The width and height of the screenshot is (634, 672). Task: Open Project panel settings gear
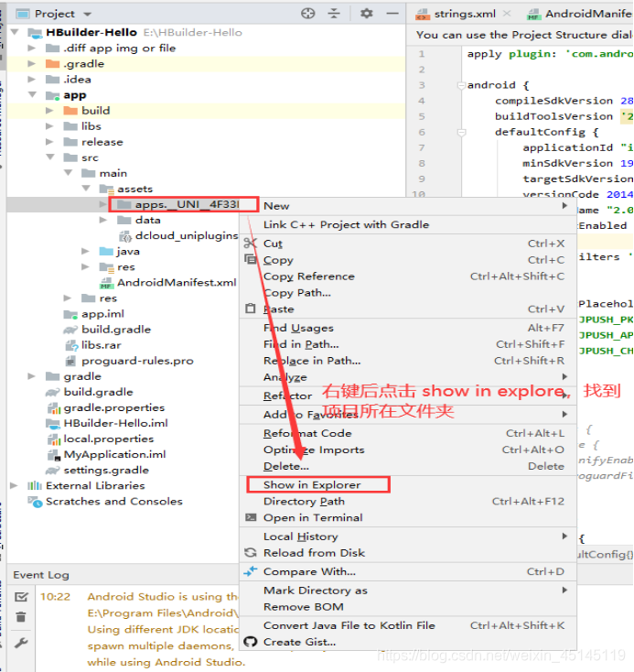click(x=366, y=14)
